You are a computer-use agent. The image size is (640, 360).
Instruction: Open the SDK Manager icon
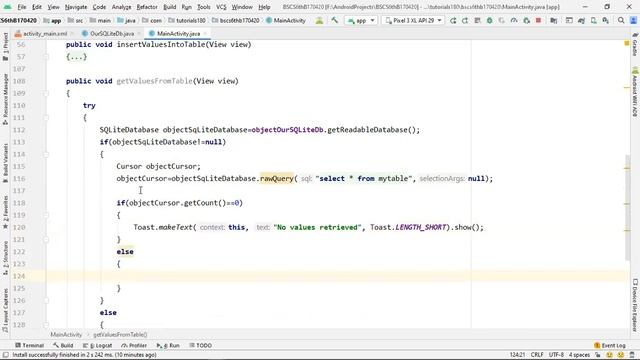[x=606, y=20]
